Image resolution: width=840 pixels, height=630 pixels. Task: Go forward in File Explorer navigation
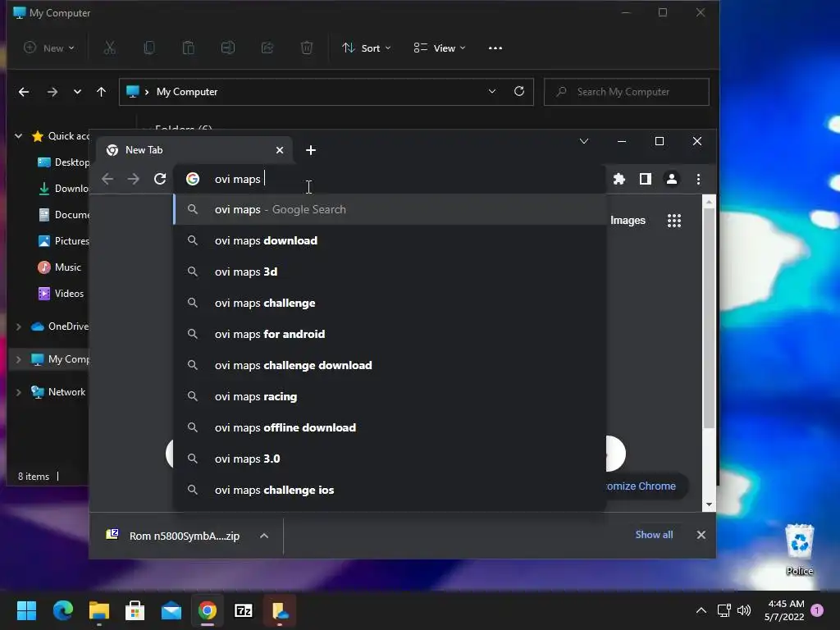tap(52, 92)
